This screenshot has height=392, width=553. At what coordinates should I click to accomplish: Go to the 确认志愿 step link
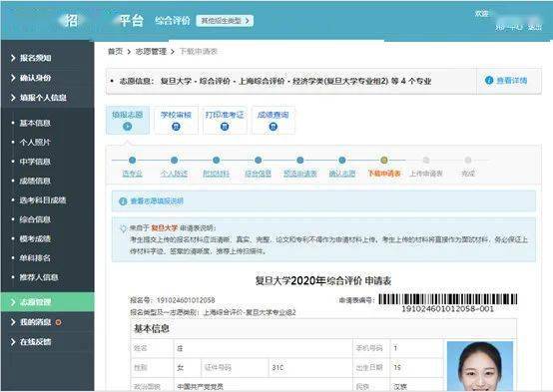[341, 174]
